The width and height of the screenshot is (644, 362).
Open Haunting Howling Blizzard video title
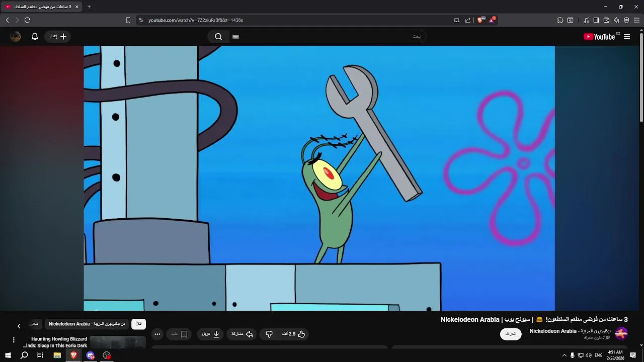pyautogui.click(x=55, y=342)
